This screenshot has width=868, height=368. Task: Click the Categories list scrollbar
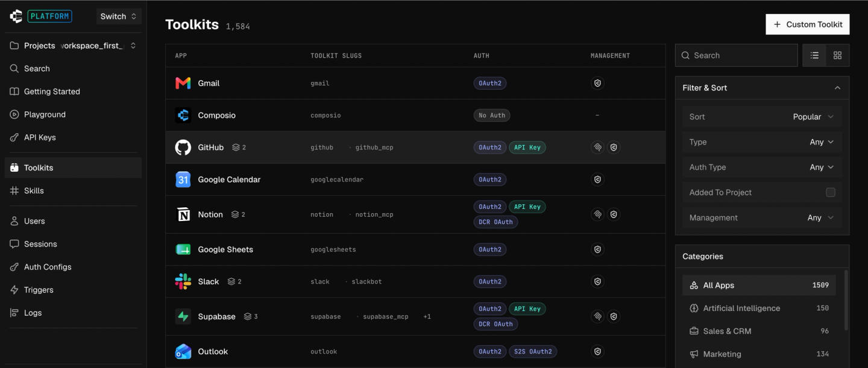pyautogui.click(x=846, y=300)
